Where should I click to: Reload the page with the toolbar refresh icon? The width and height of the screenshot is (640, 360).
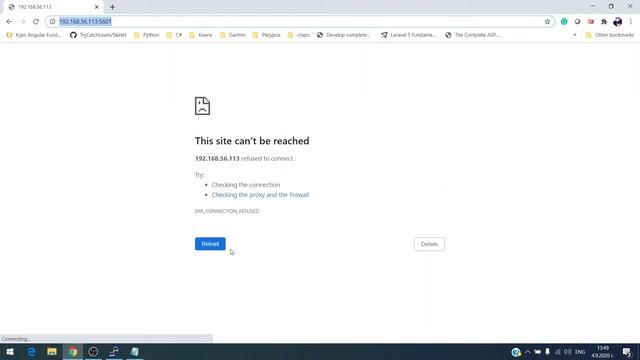[x=36, y=22]
